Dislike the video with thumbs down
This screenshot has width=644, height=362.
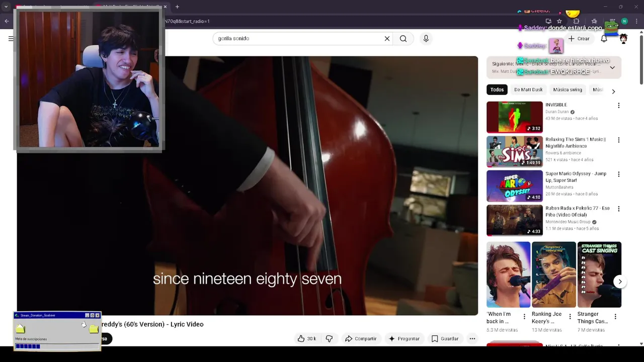(x=329, y=338)
